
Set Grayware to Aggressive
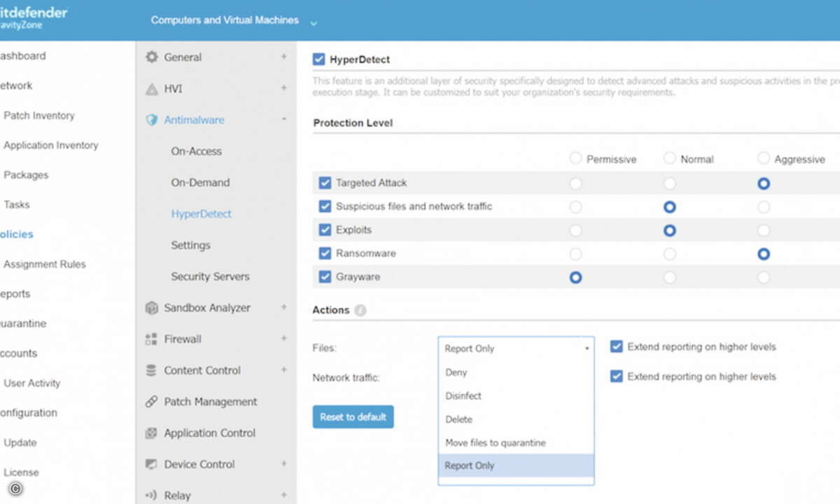pos(764,277)
